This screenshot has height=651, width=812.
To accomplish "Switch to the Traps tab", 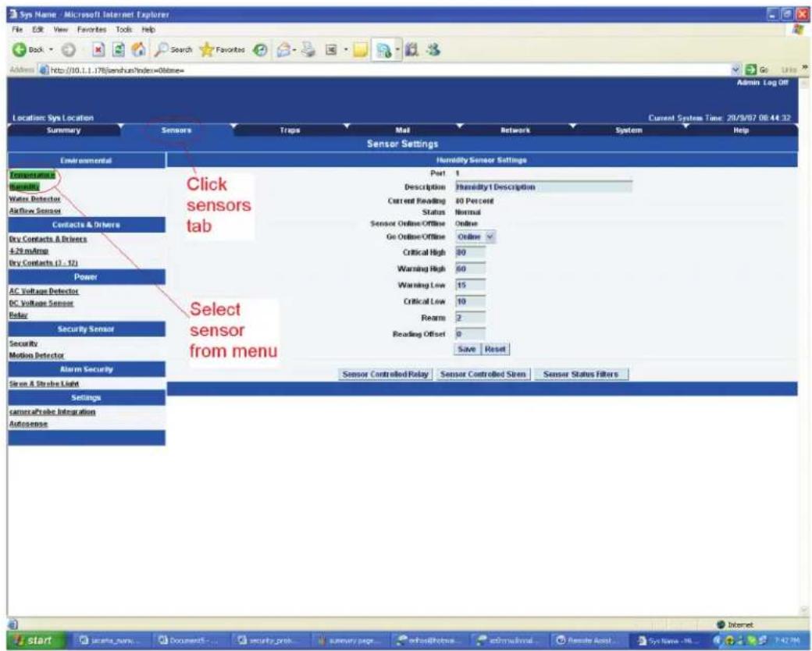I will tap(290, 130).
